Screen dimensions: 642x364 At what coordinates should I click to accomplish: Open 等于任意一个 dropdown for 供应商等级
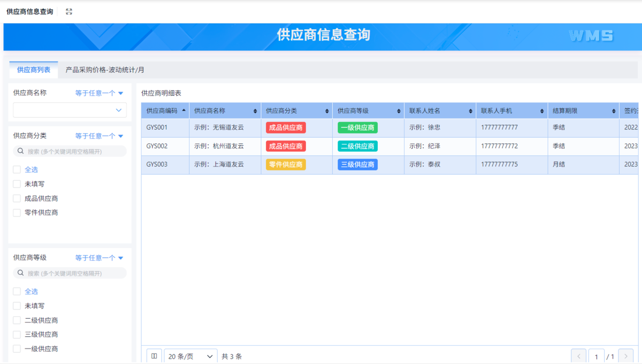tap(99, 258)
